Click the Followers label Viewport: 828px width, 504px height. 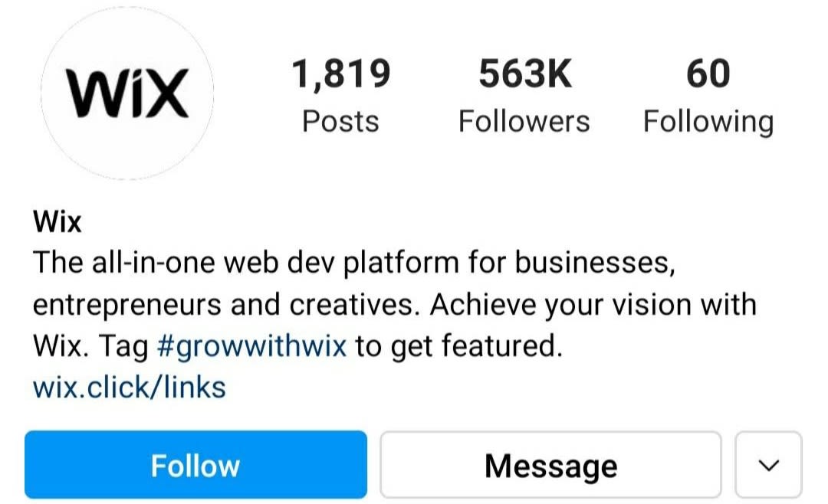(x=524, y=120)
